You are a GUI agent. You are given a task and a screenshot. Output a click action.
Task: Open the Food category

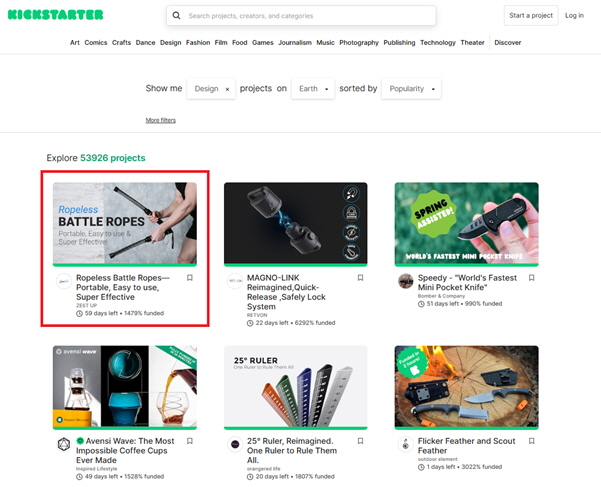tap(240, 43)
